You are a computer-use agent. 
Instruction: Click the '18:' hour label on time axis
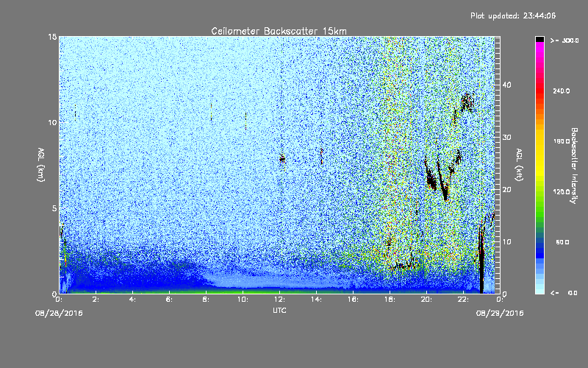click(390, 300)
